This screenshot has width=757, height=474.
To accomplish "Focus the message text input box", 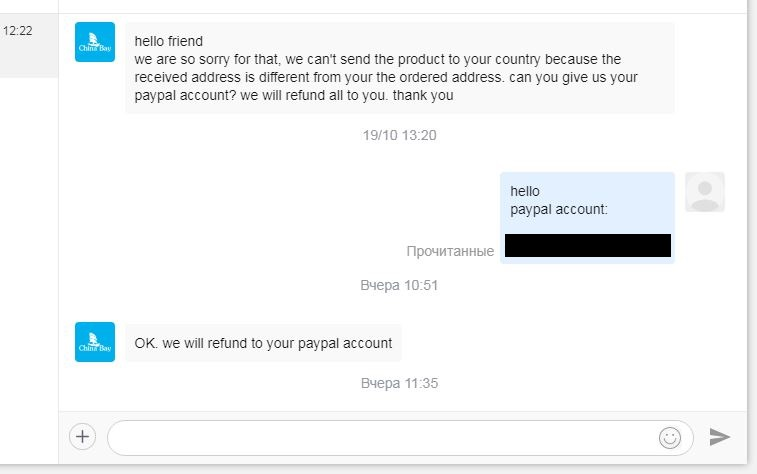I will [400, 438].
